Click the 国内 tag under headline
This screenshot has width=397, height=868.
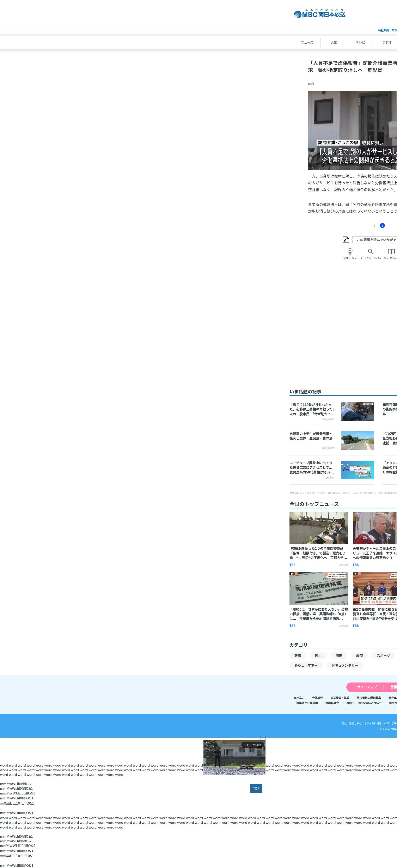pyautogui.click(x=311, y=84)
